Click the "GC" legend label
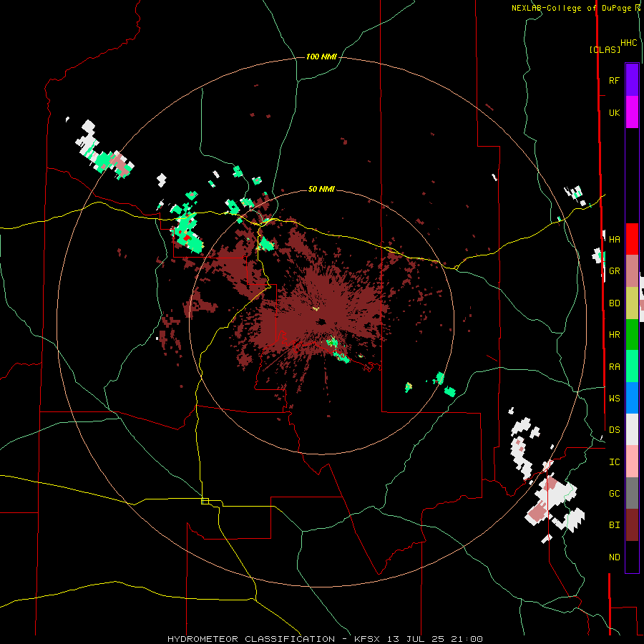This screenshot has height=644, width=644. [615, 494]
